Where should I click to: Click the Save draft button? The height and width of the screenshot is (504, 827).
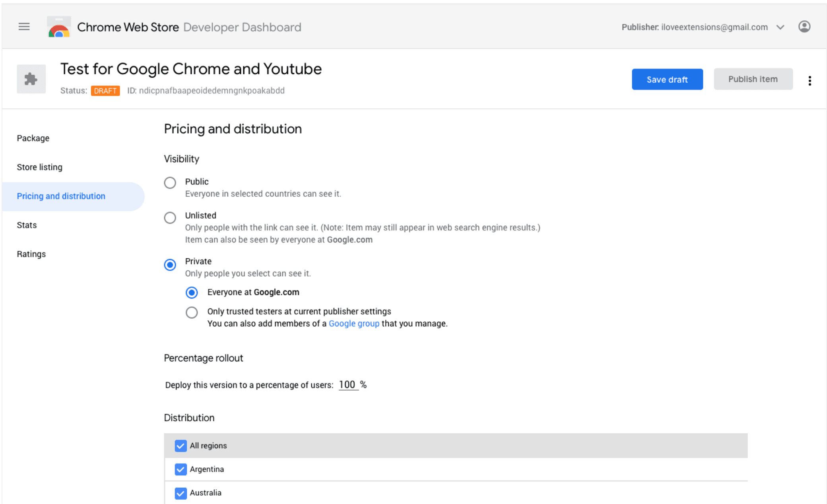(x=667, y=79)
